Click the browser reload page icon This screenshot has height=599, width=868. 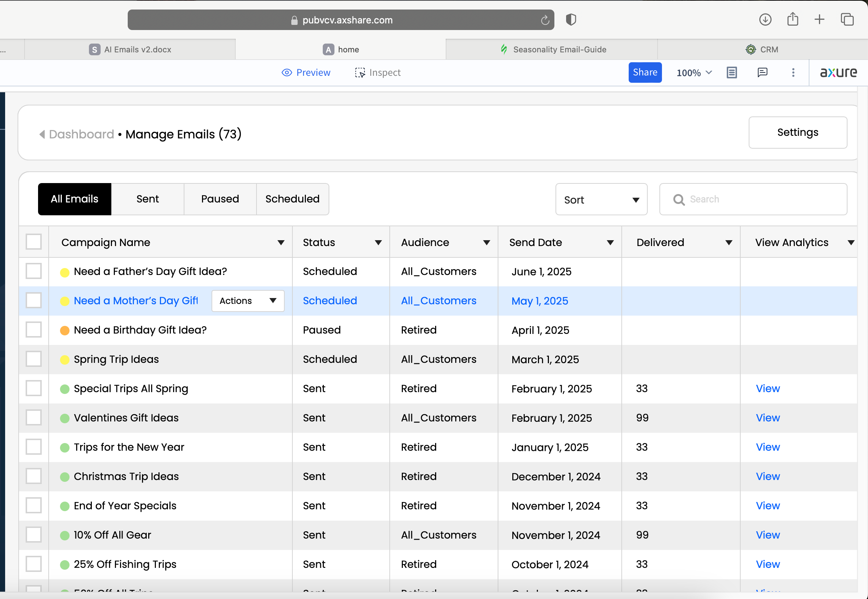tap(545, 20)
